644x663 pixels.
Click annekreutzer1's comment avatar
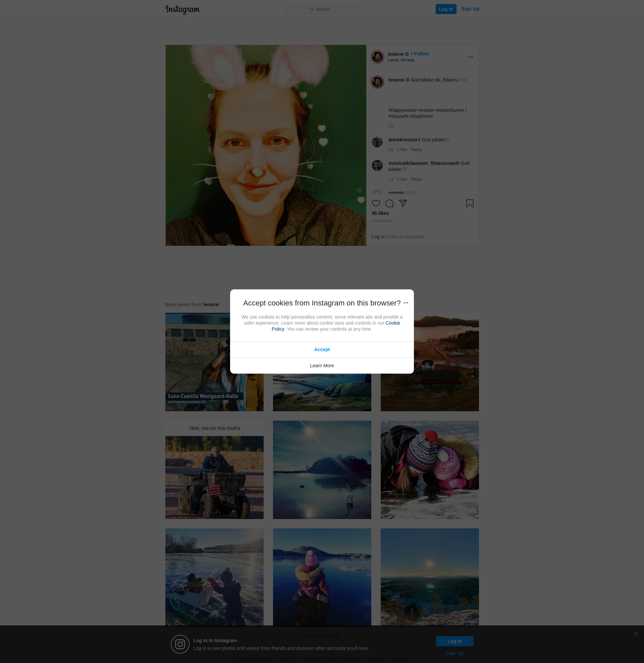377,142
